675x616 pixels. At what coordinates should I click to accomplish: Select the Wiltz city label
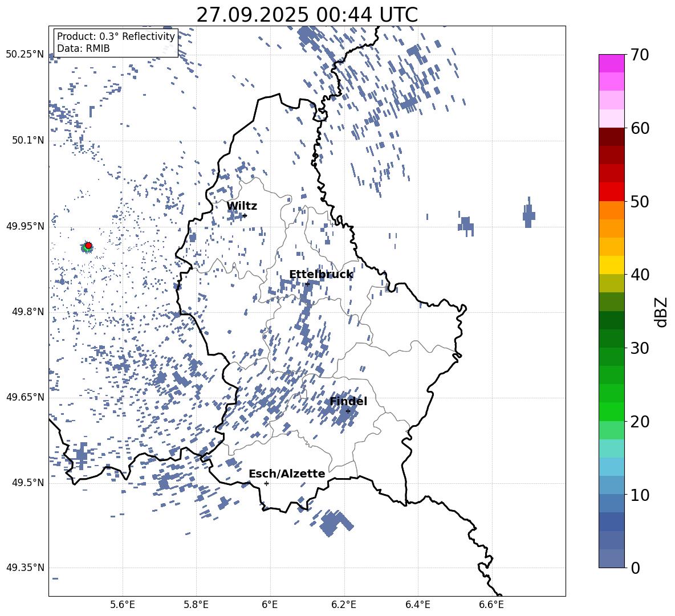point(242,206)
